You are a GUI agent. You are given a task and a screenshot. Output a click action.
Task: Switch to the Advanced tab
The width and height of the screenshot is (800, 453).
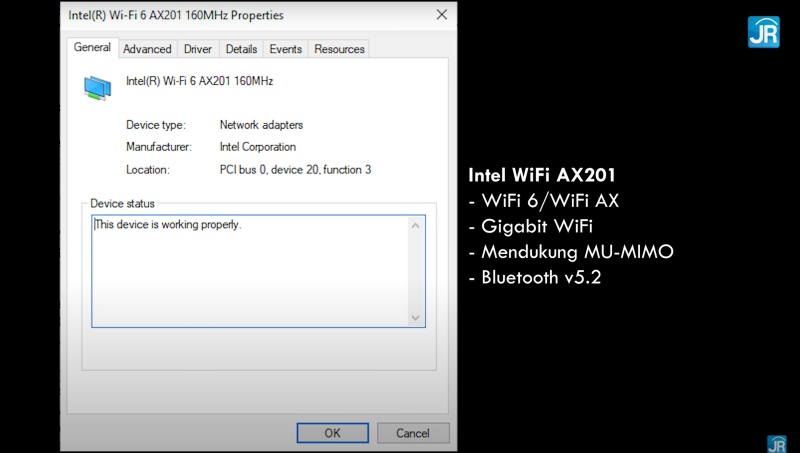click(147, 49)
